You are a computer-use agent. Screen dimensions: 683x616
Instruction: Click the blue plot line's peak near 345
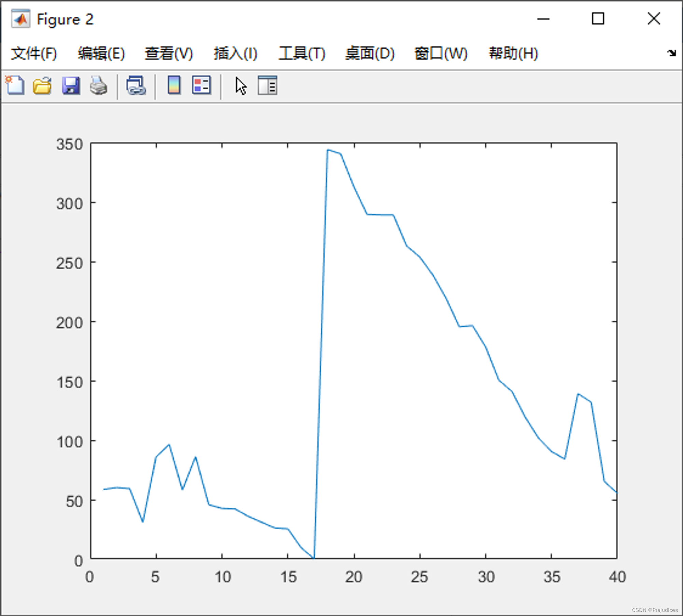(327, 150)
